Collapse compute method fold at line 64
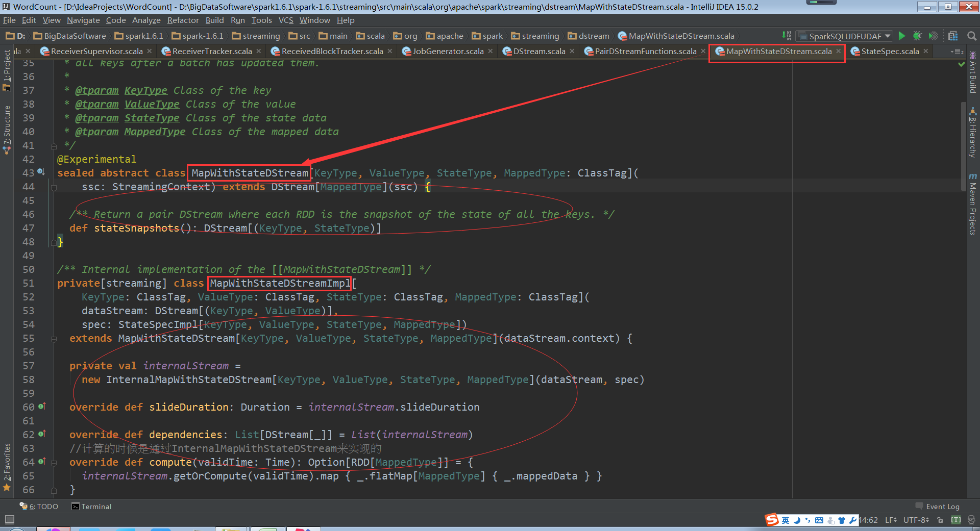The height and width of the screenshot is (531, 980). click(54, 463)
